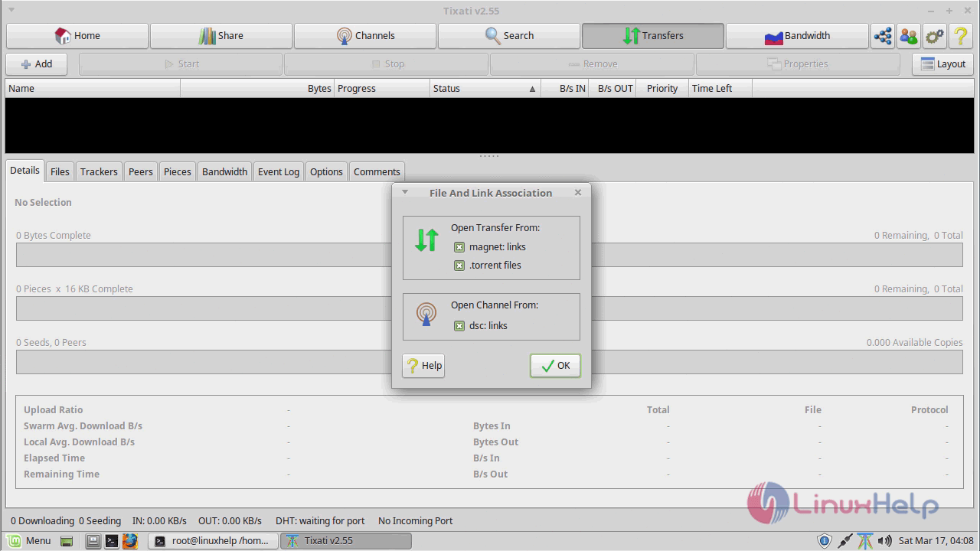980x551 pixels.
Task: Close the File And Link Association dialog
Action: pos(578,192)
